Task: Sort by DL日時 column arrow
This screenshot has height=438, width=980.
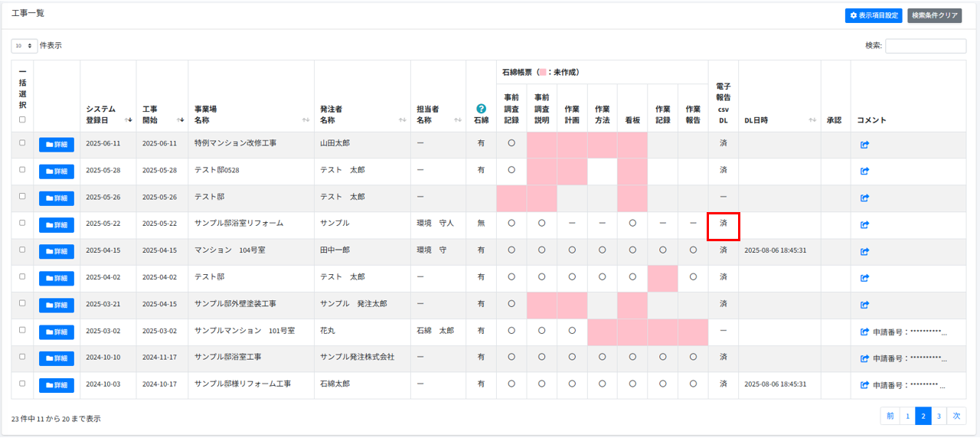Action: 812,120
